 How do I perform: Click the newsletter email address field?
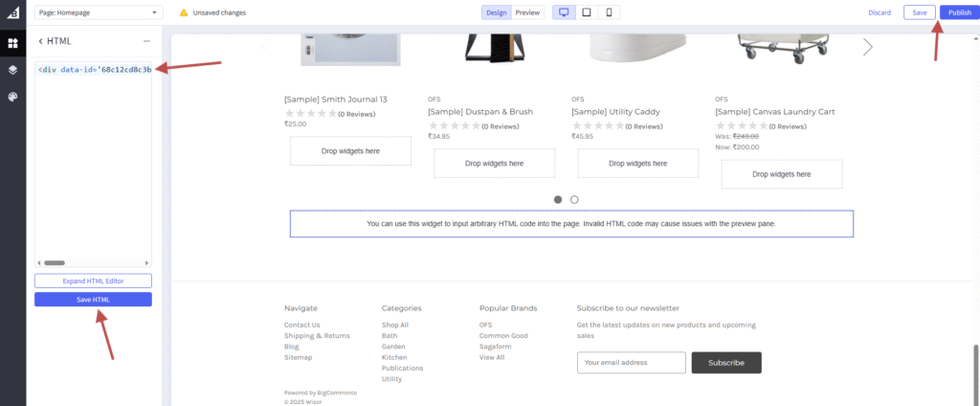tap(631, 363)
